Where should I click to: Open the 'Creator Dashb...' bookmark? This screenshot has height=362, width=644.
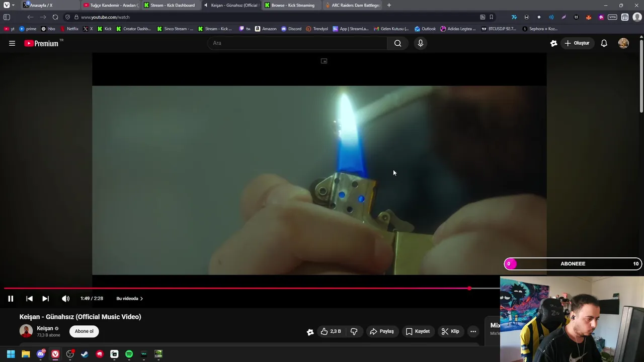click(133, 29)
